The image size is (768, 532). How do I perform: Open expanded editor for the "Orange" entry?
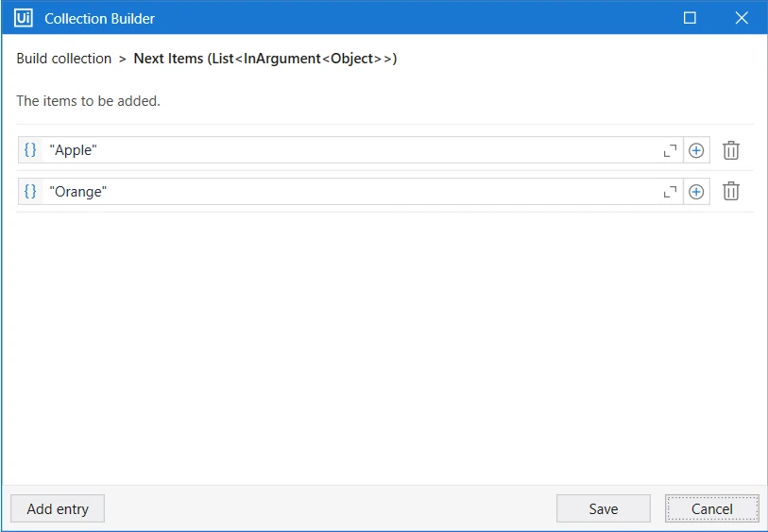[670, 192]
